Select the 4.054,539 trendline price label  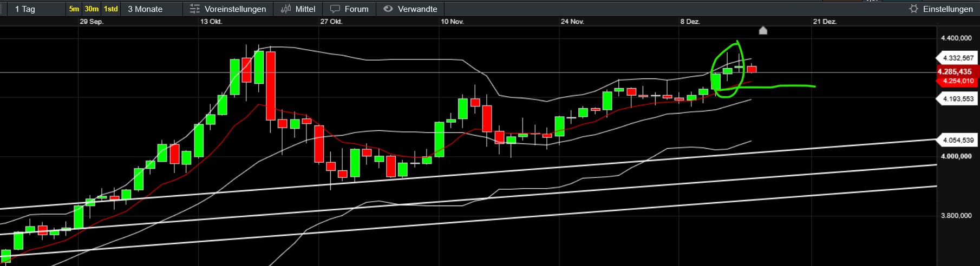(957, 140)
